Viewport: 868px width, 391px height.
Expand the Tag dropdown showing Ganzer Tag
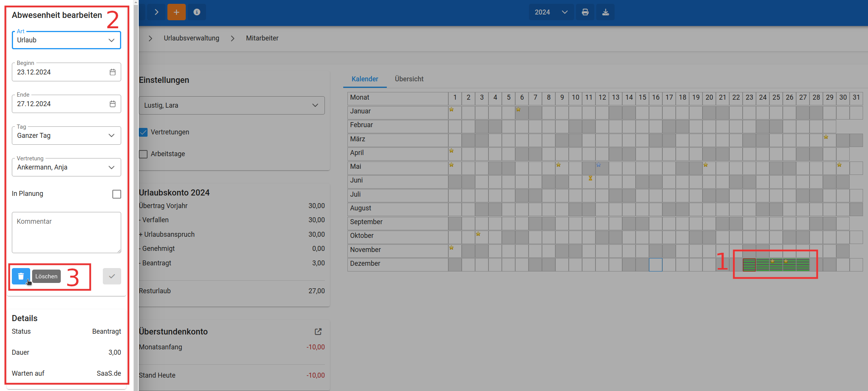tap(67, 136)
